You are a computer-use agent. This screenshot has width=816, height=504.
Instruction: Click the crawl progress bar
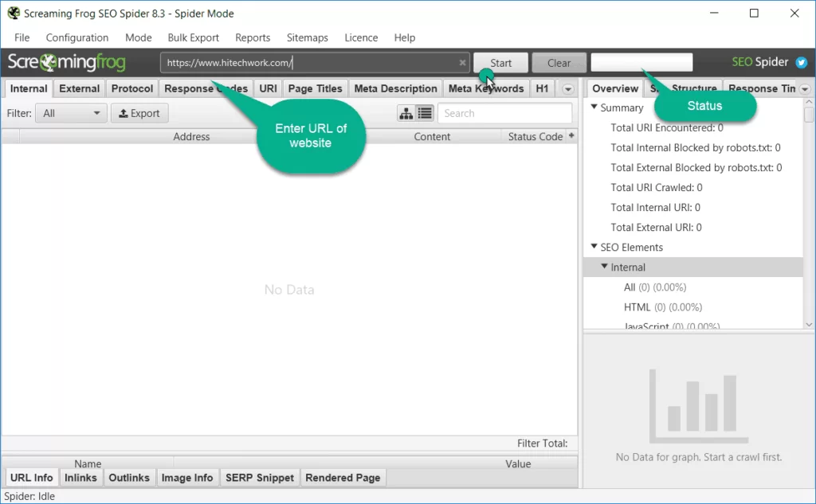tap(641, 62)
